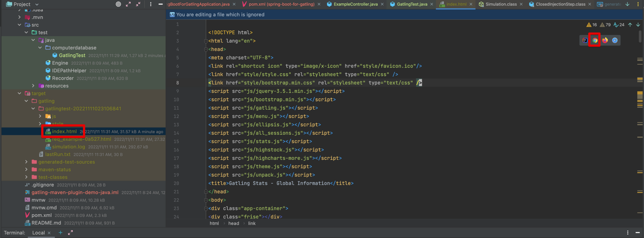Open Project panel options three-dot menu
This screenshot has width=644, height=238.
coord(151,4)
